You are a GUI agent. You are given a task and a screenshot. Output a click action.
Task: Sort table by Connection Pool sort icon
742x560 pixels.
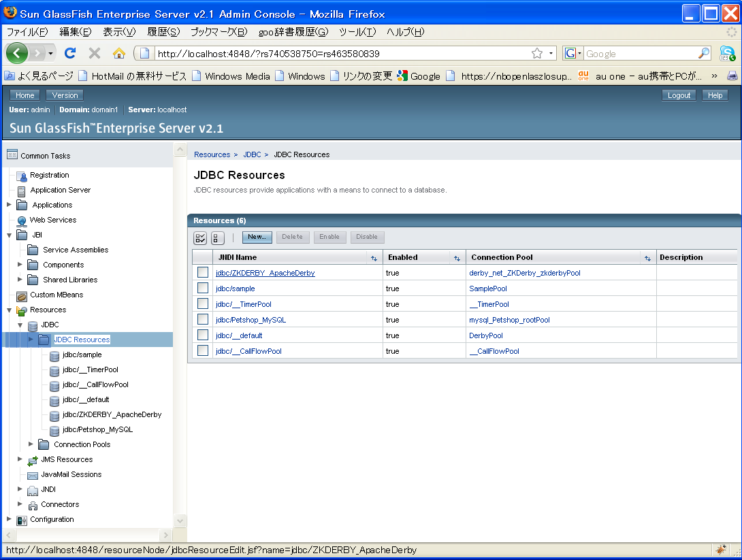pos(647,259)
